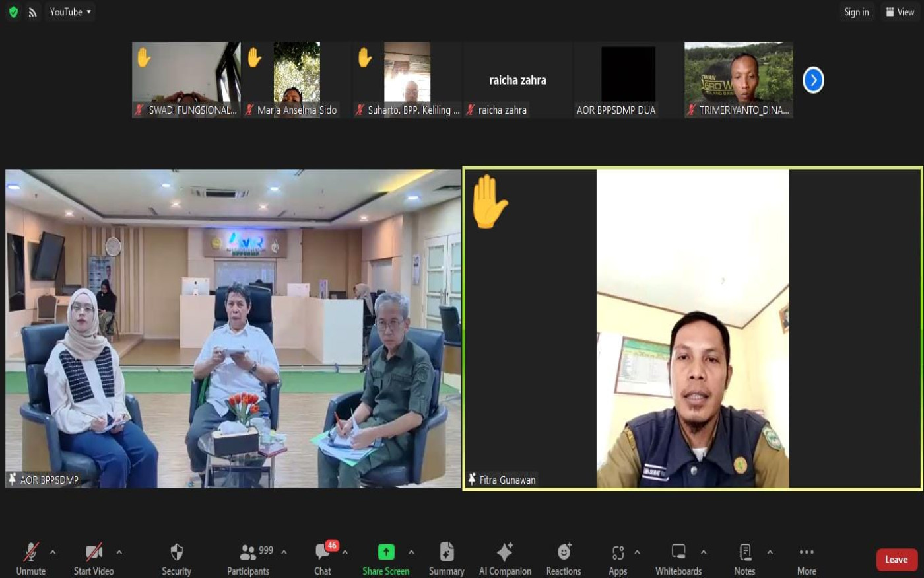Image resolution: width=924 pixels, height=578 pixels.
Task: Expand video options arrow beside Start Video
Action: (119, 552)
